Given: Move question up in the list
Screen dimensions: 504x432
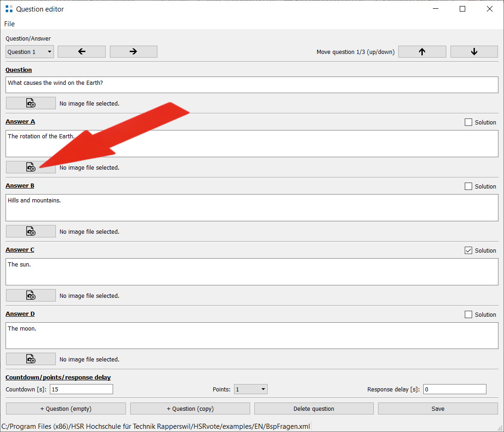Looking at the screenshot, I should coord(422,52).
